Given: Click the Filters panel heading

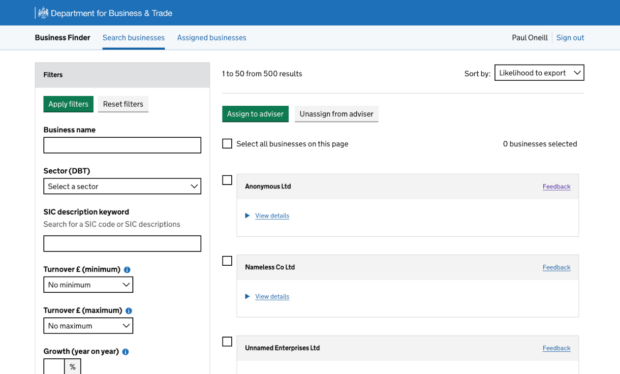Looking at the screenshot, I should [x=53, y=75].
